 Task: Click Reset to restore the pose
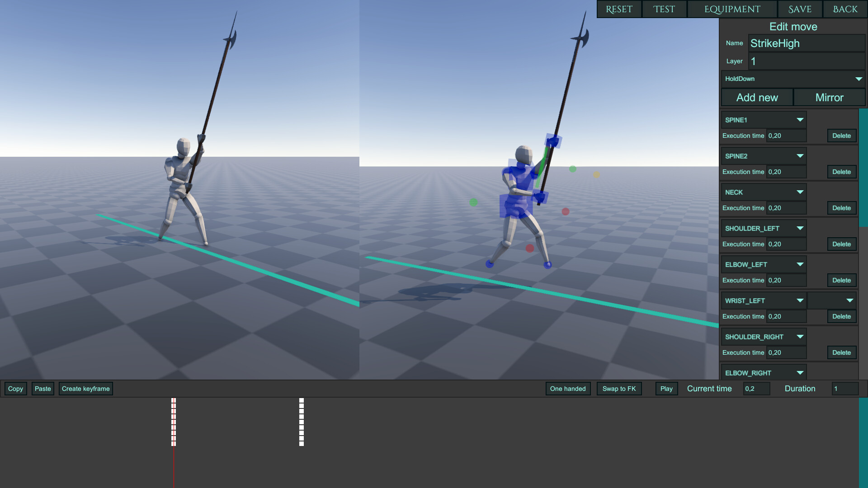[x=619, y=9]
